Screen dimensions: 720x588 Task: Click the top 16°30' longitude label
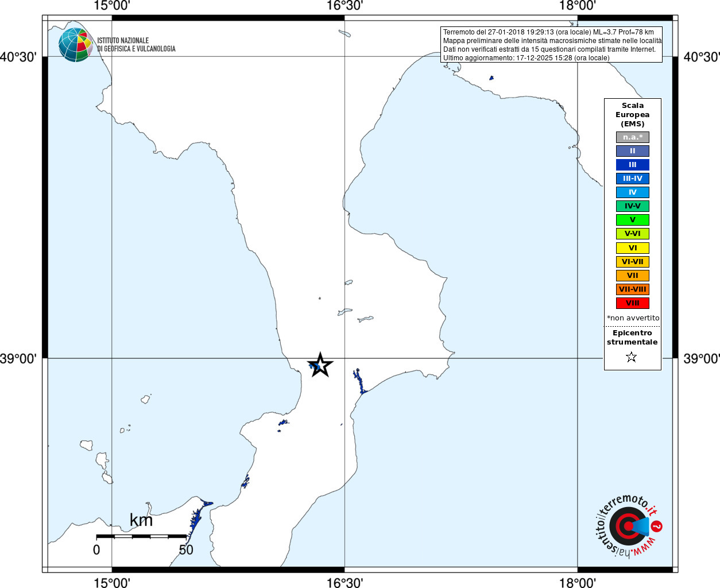344,6
